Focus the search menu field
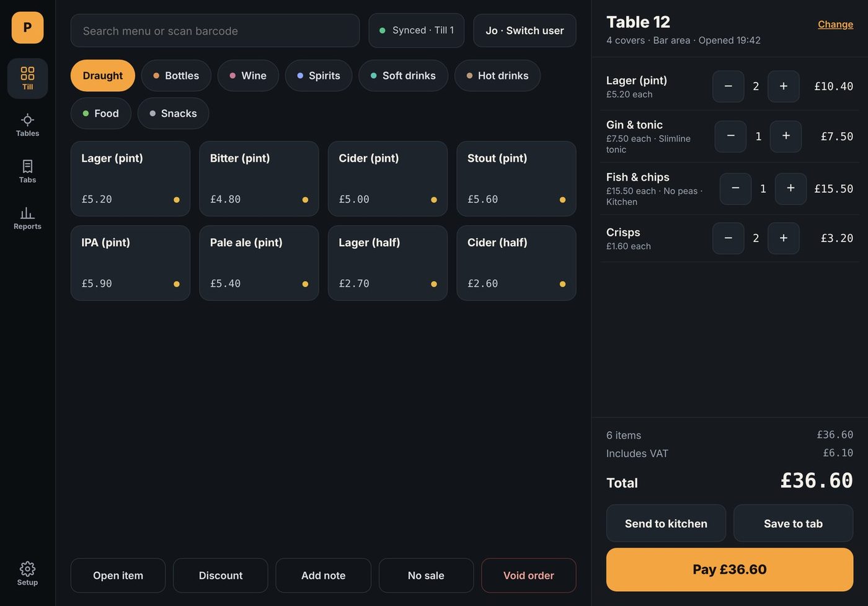The image size is (868, 606). (215, 31)
